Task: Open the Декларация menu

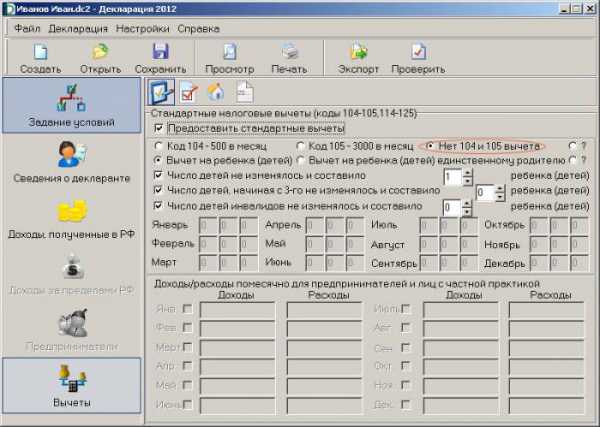Action: (78, 29)
